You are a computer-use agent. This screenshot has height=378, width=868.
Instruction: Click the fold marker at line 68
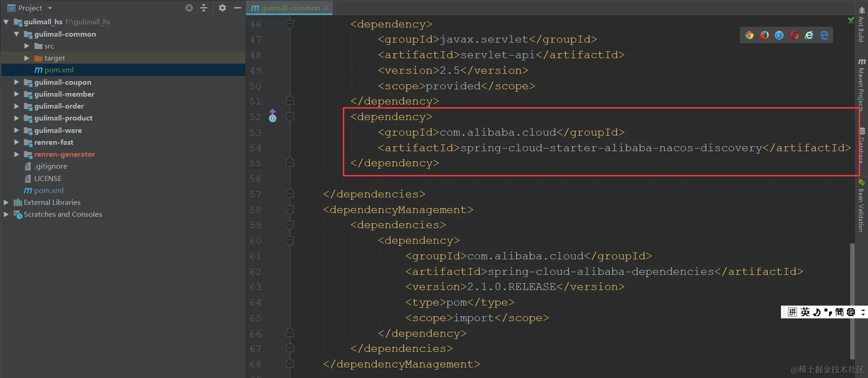[290, 364]
